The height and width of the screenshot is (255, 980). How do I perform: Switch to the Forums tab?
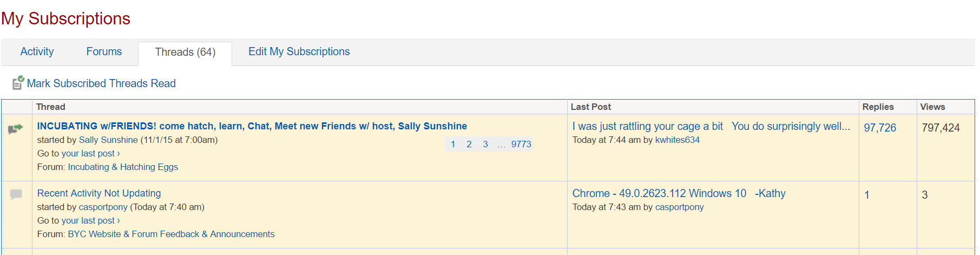point(104,51)
